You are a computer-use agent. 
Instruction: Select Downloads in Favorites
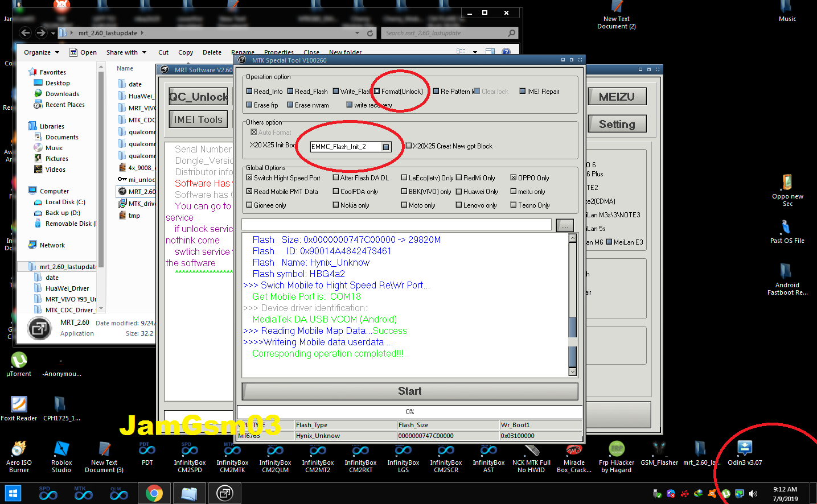coord(62,94)
